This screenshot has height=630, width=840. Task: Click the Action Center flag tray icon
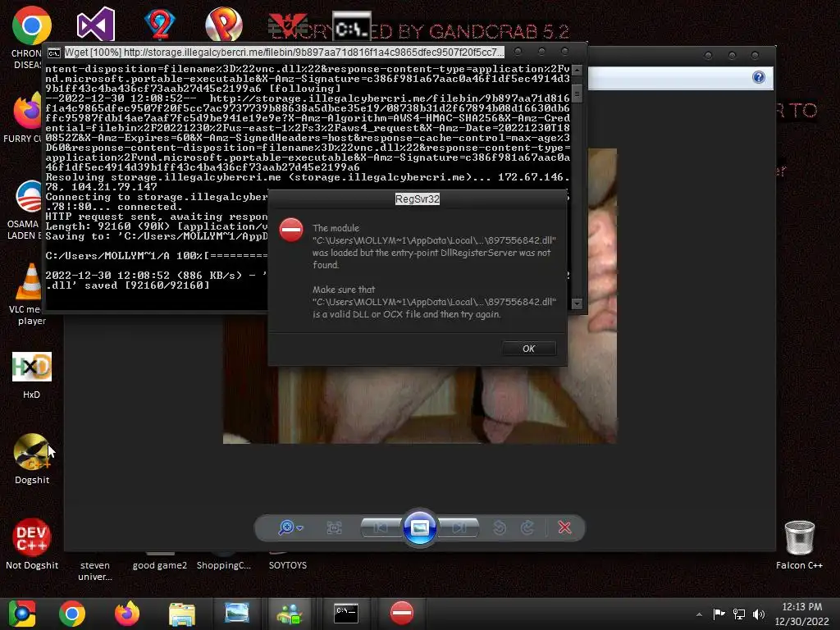[x=719, y=614]
